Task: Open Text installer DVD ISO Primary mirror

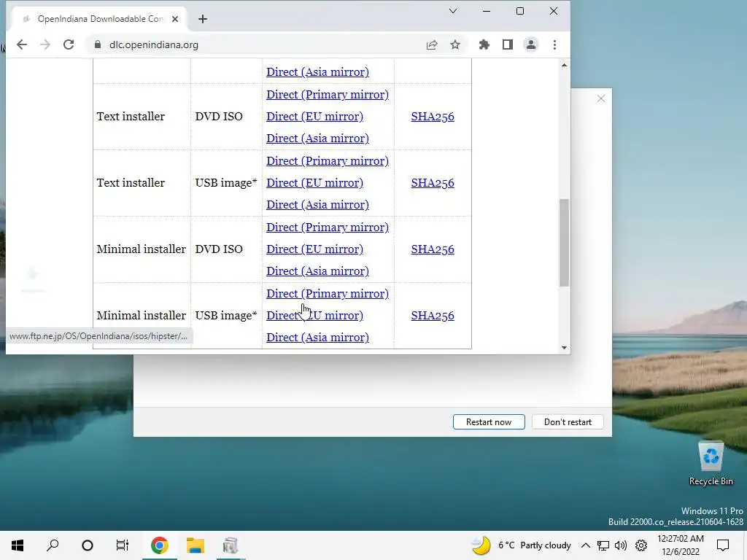Action: coord(328,94)
